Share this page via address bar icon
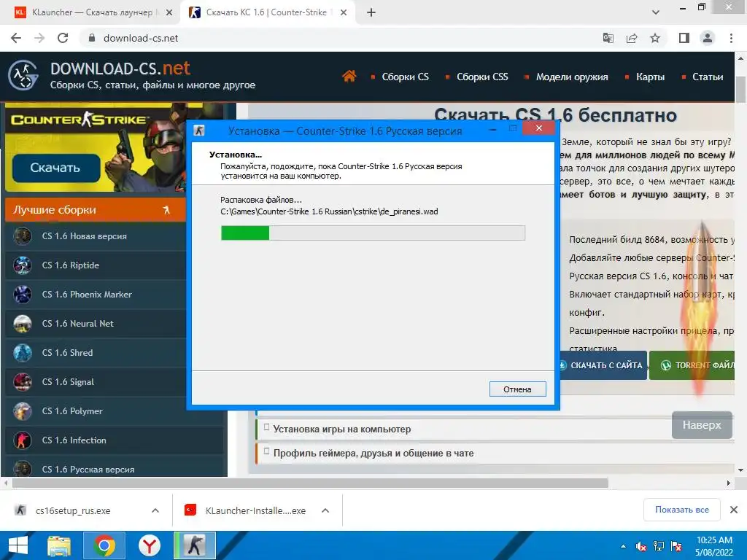The width and height of the screenshot is (747, 560). [x=632, y=38]
